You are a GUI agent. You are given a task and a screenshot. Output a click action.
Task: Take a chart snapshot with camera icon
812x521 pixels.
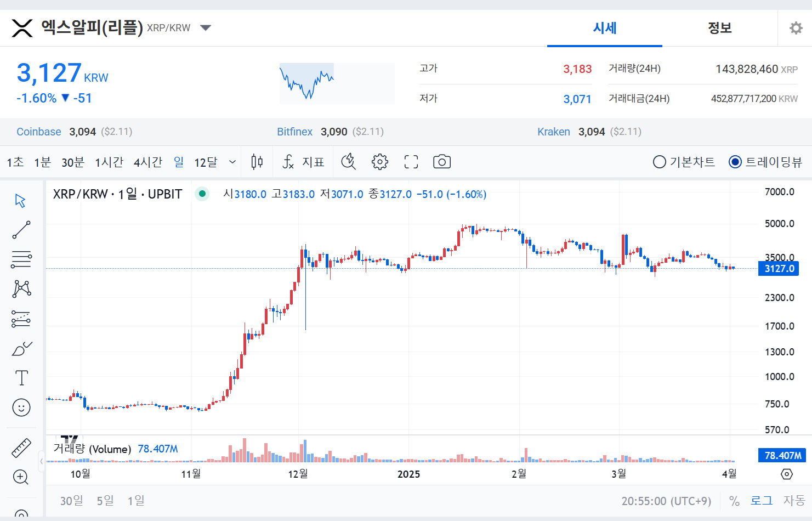point(442,162)
